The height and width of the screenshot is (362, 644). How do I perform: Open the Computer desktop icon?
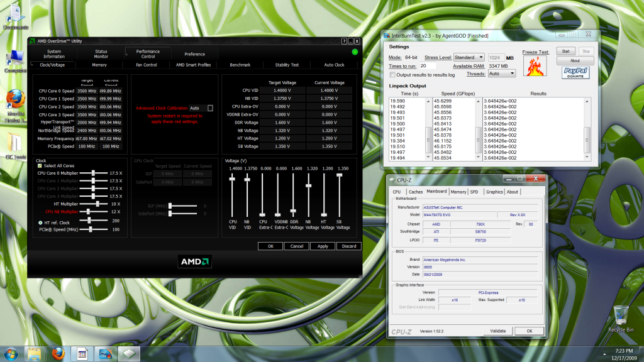(15, 62)
